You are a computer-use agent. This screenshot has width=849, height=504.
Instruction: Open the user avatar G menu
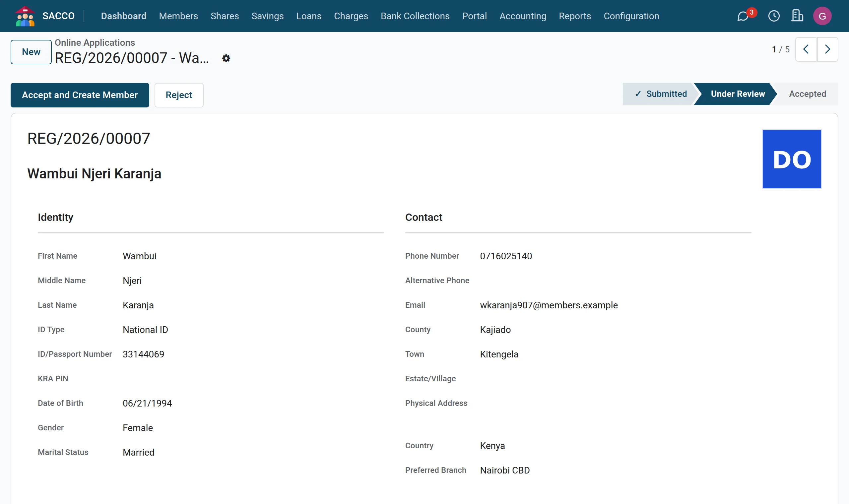pyautogui.click(x=822, y=16)
